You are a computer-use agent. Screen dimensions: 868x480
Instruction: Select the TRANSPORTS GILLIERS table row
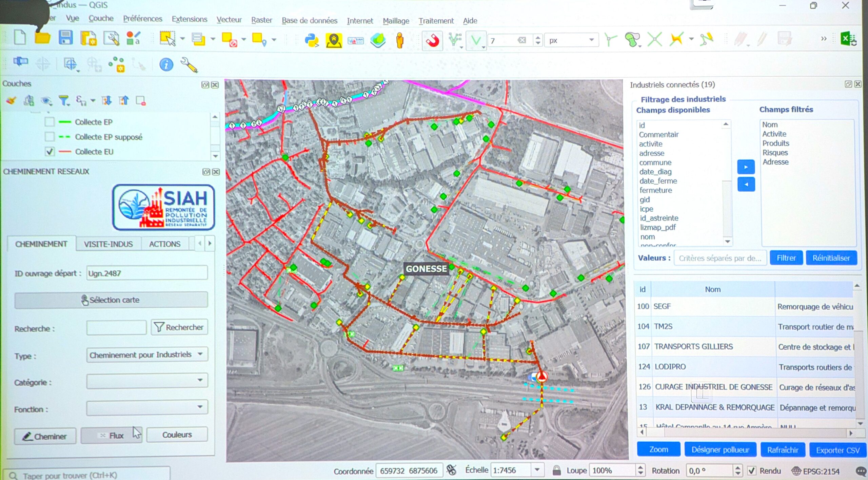point(745,347)
